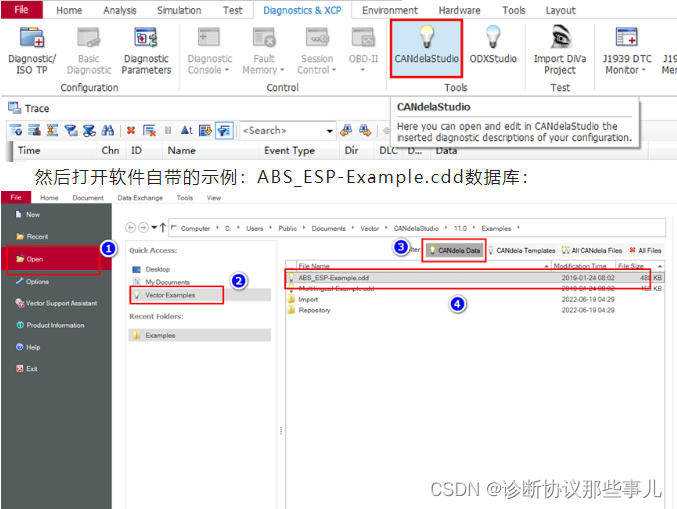Image resolution: width=677 pixels, height=509 pixels.
Task: Select the Diagnostics & XCP tab
Action: coord(302,10)
